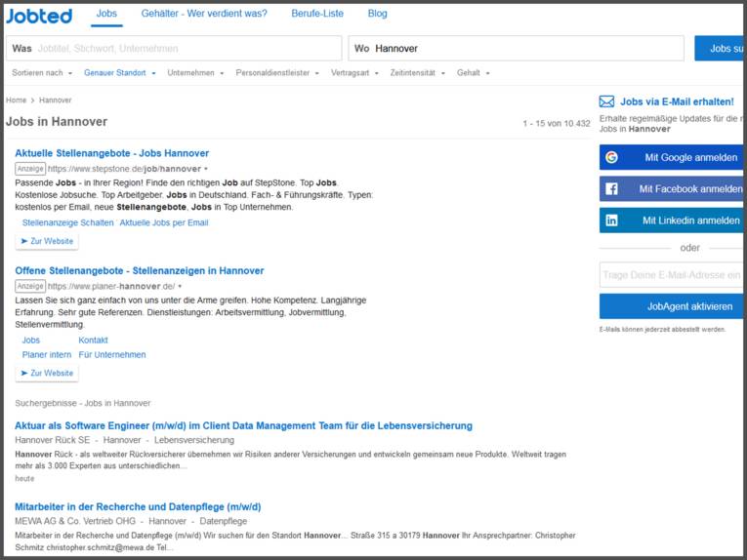Open the Zeitintensität filter dropdown
Screen dimensions: 747x560
coord(417,73)
